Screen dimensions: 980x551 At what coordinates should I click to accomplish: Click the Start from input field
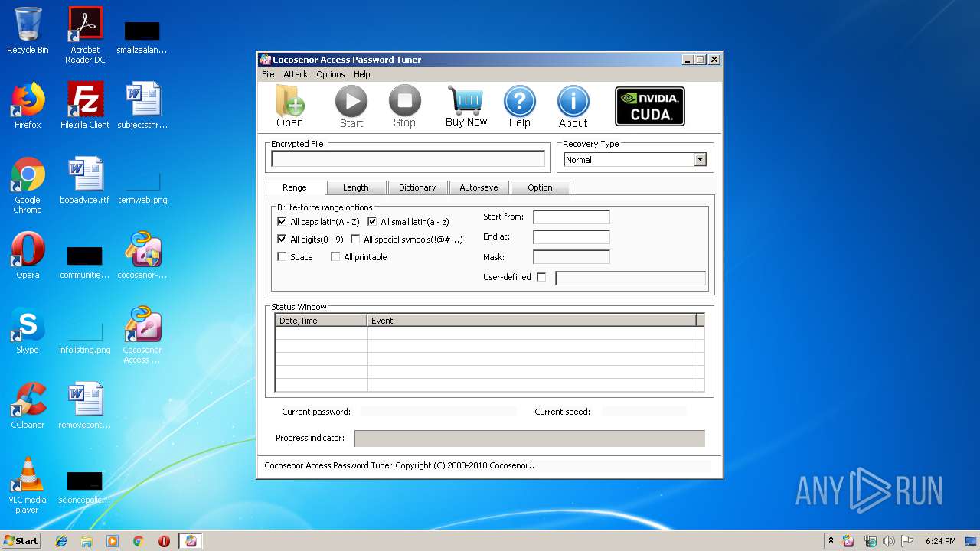(571, 217)
